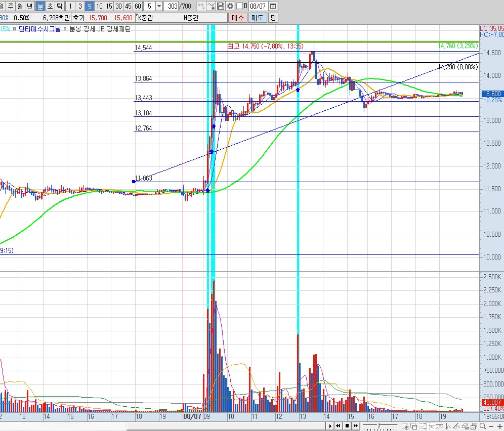Click the rewind replay control
The image size is (504, 431).
click(x=338, y=426)
